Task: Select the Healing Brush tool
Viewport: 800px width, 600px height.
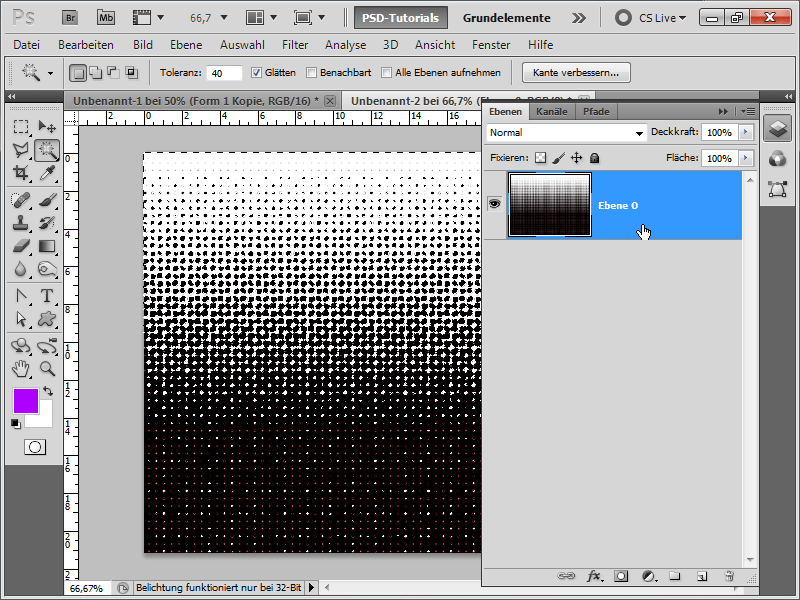Action: [21, 200]
